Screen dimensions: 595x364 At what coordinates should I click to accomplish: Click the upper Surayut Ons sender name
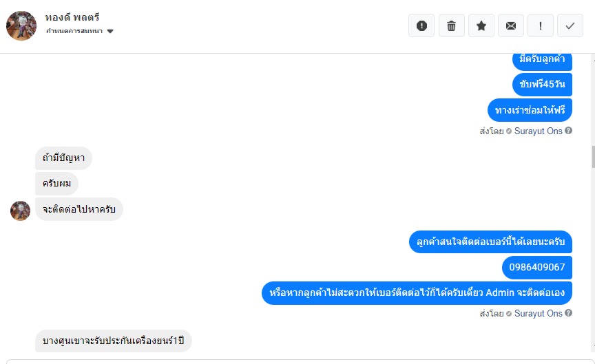click(x=538, y=131)
